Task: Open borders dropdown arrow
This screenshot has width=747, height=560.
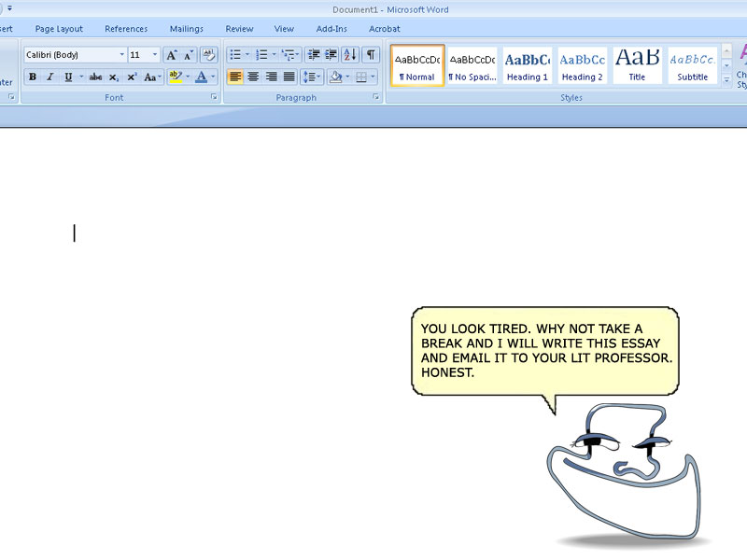Action: (373, 77)
